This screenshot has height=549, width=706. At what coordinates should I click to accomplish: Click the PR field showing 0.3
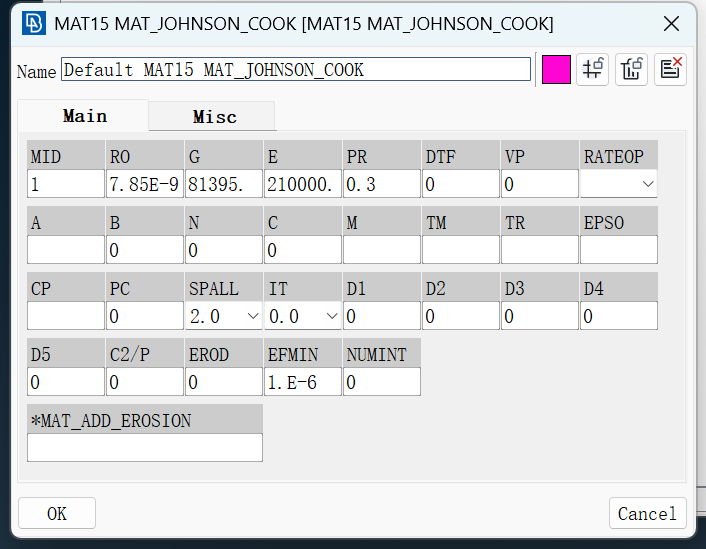pos(382,184)
